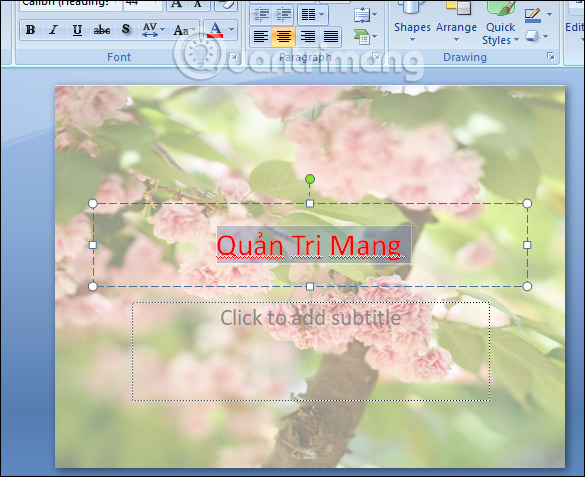Click the green rotation handle
The height and width of the screenshot is (477, 585).
pyautogui.click(x=310, y=179)
